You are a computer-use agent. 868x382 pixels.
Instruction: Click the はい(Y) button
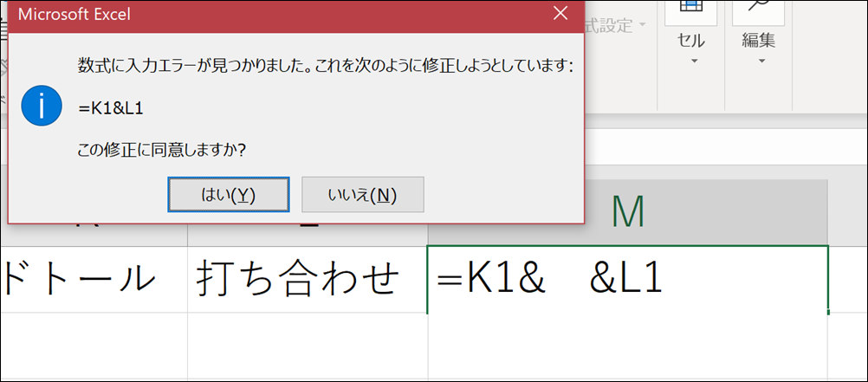click(229, 194)
